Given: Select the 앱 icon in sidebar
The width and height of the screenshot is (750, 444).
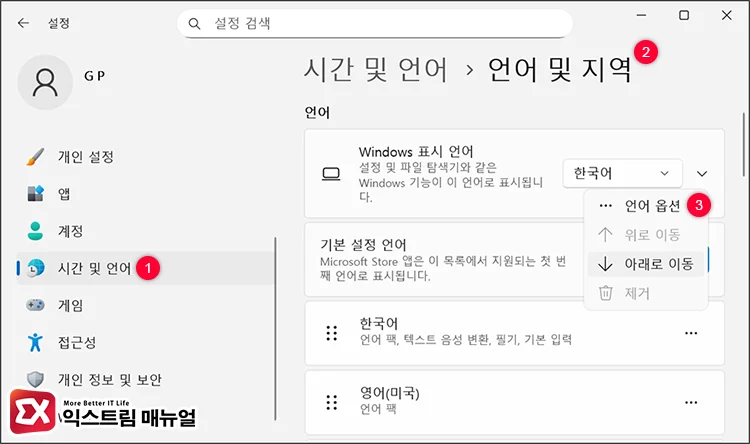Looking at the screenshot, I should [x=35, y=193].
